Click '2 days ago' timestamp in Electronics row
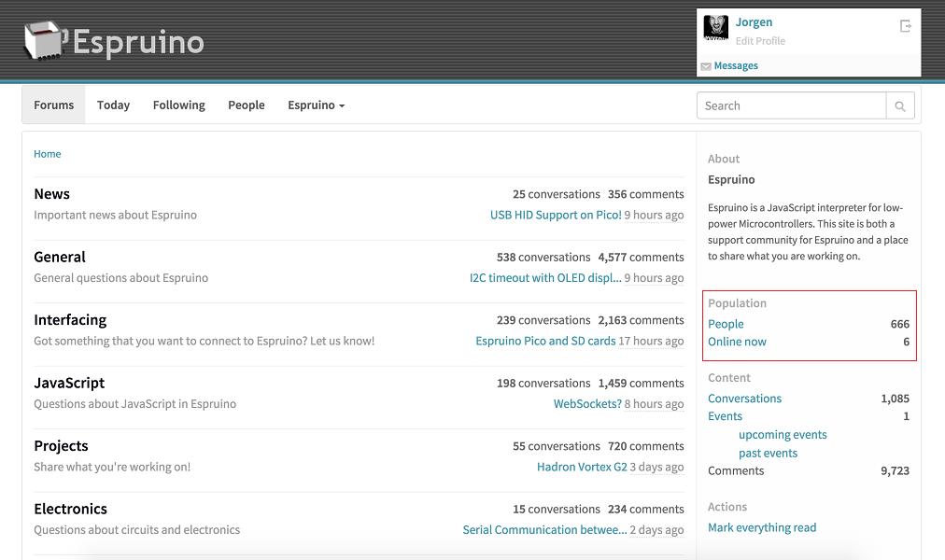The height and width of the screenshot is (560, 945). 656,530
